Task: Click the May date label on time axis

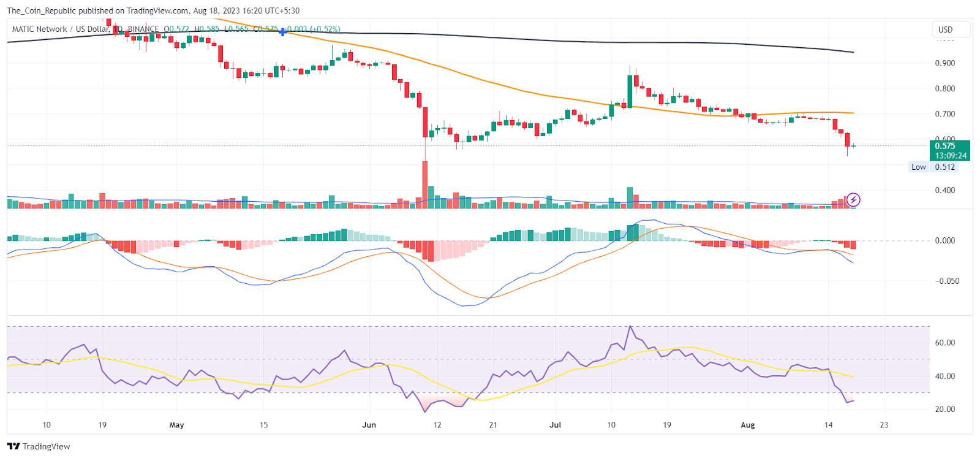Action: pyautogui.click(x=176, y=425)
